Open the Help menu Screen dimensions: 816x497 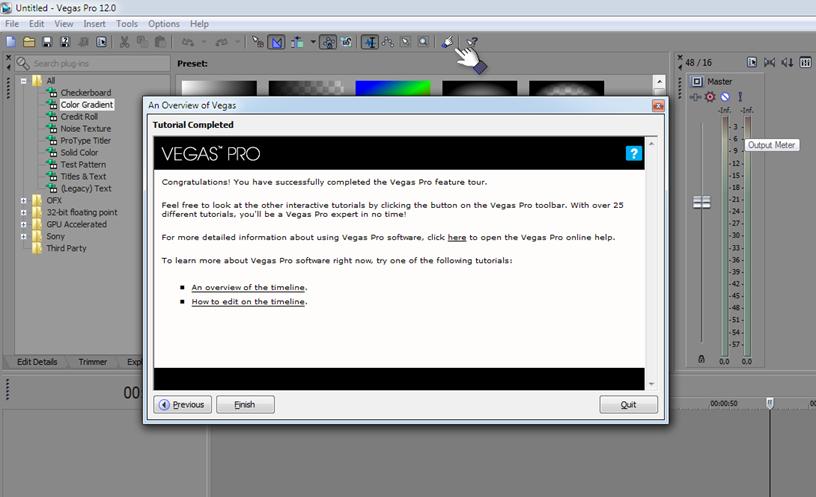[x=199, y=24]
